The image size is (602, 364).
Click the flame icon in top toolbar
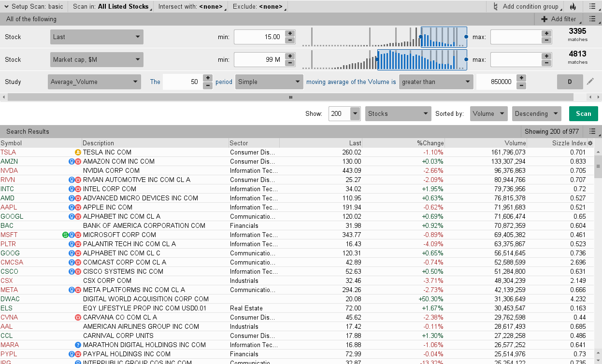pos(573,7)
